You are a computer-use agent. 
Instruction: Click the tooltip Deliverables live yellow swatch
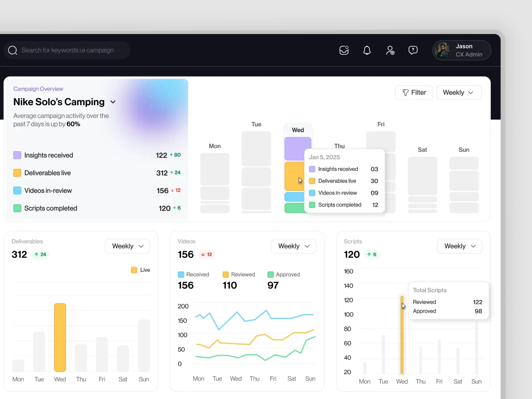(312, 181)
